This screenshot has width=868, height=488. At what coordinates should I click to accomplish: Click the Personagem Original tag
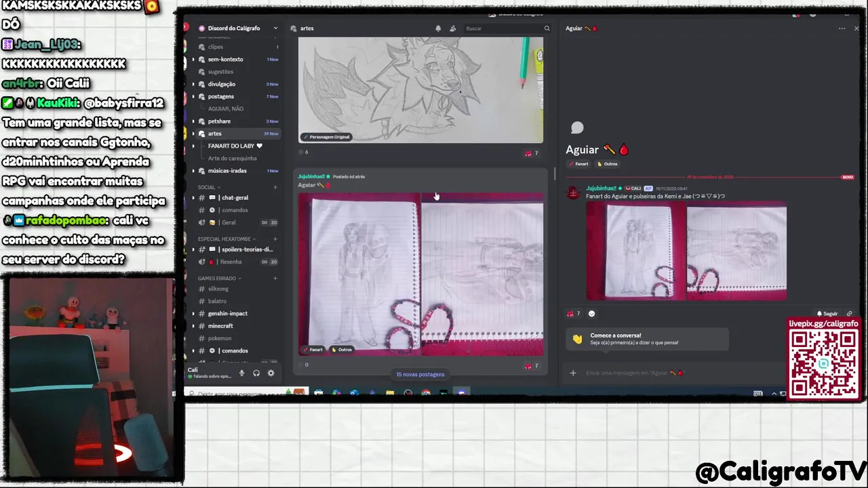click(326, 137)
